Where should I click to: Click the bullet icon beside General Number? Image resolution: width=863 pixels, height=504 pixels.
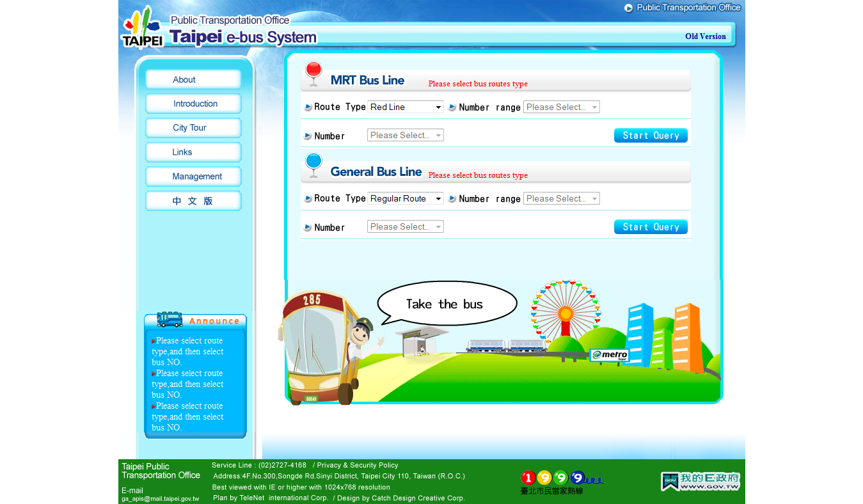tap(308, 227)
